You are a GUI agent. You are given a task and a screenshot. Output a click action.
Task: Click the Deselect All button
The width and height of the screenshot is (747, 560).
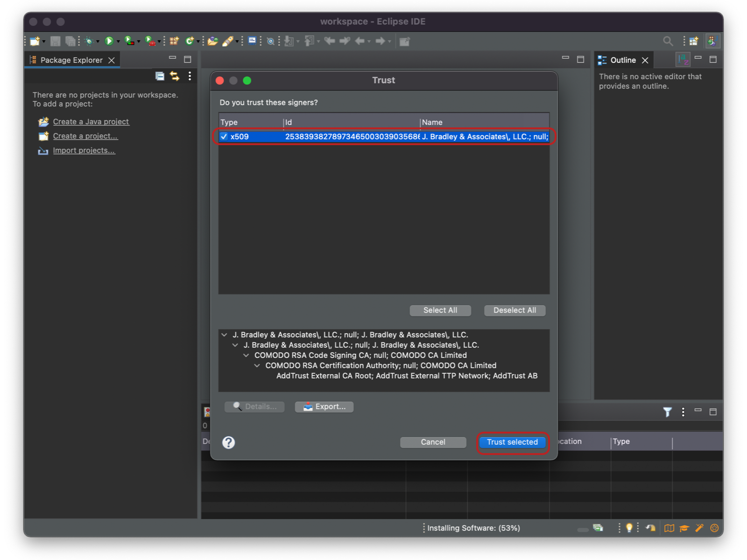pos(514,310)
